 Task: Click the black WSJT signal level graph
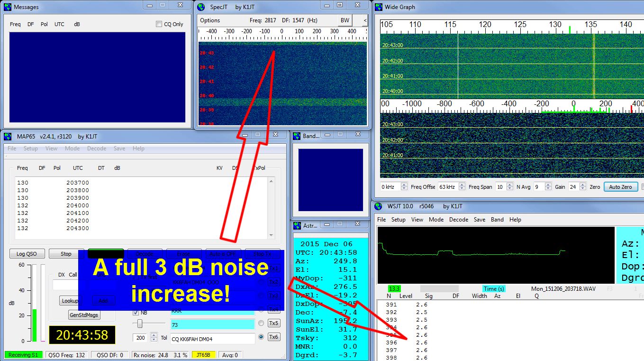(496, 256)
